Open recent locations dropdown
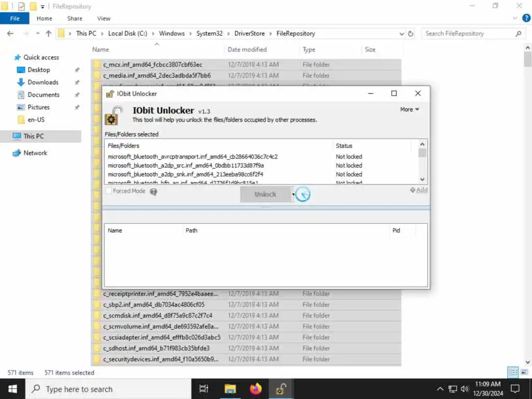Image resolution: width=532 pixels, height=399 pixels. 37,33
